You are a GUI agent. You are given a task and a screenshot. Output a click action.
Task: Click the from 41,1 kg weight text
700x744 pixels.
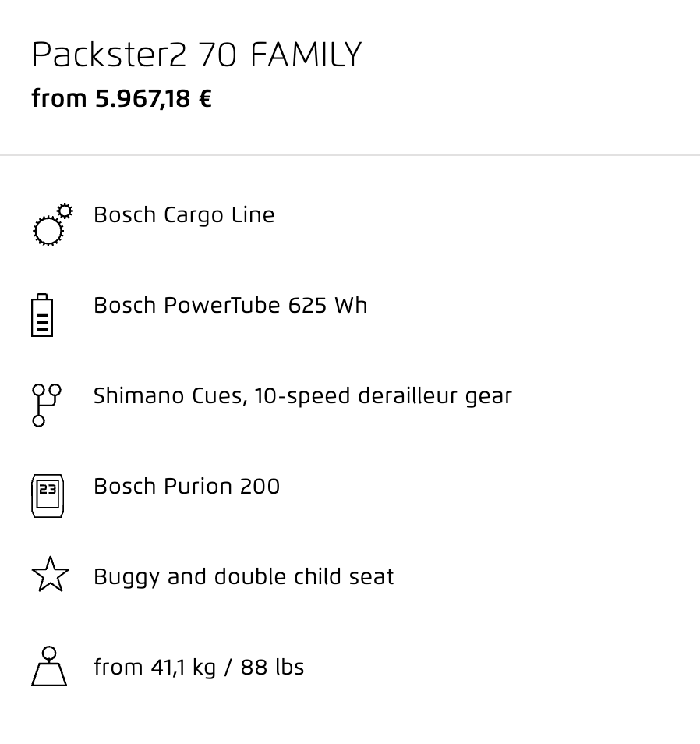pos(154,668)
